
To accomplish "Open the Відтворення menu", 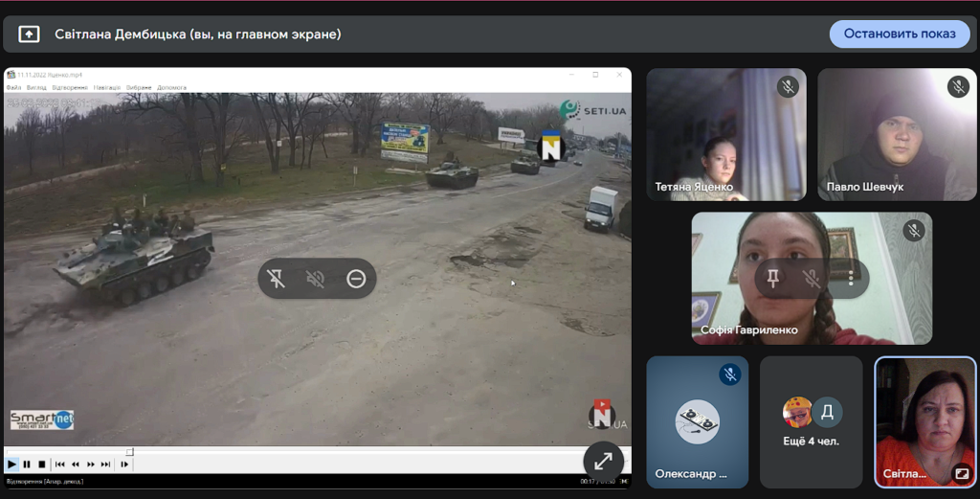I will [70, 87].
